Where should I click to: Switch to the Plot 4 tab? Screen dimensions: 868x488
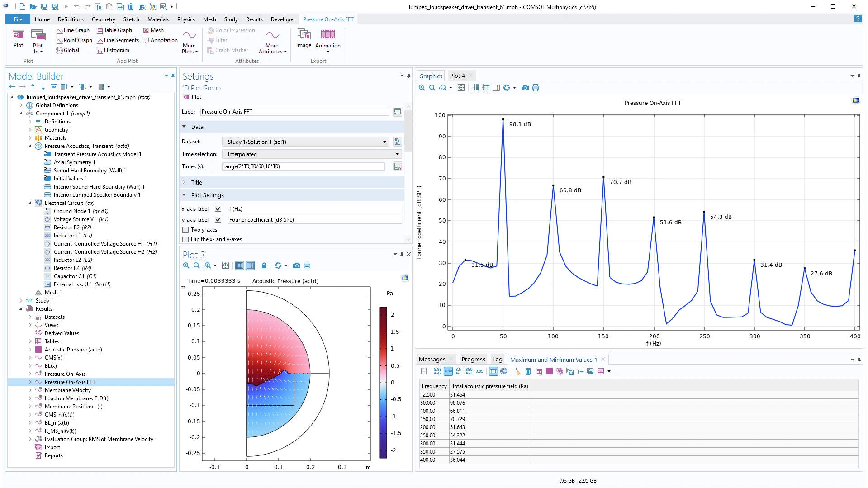[x=457, y=76]
